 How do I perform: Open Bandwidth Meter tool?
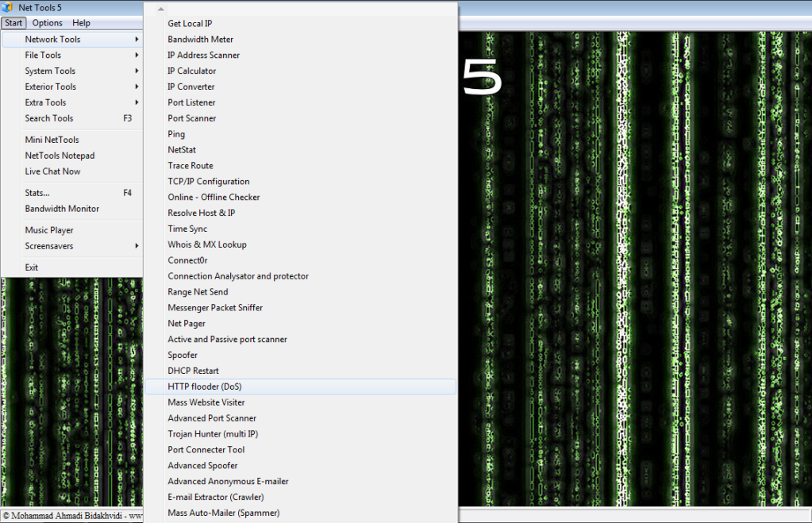coord(300,40)
